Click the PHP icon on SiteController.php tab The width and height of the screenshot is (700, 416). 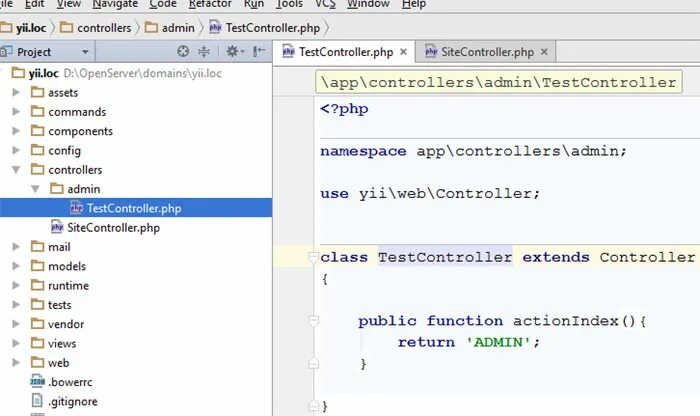(x=431, y=51)
